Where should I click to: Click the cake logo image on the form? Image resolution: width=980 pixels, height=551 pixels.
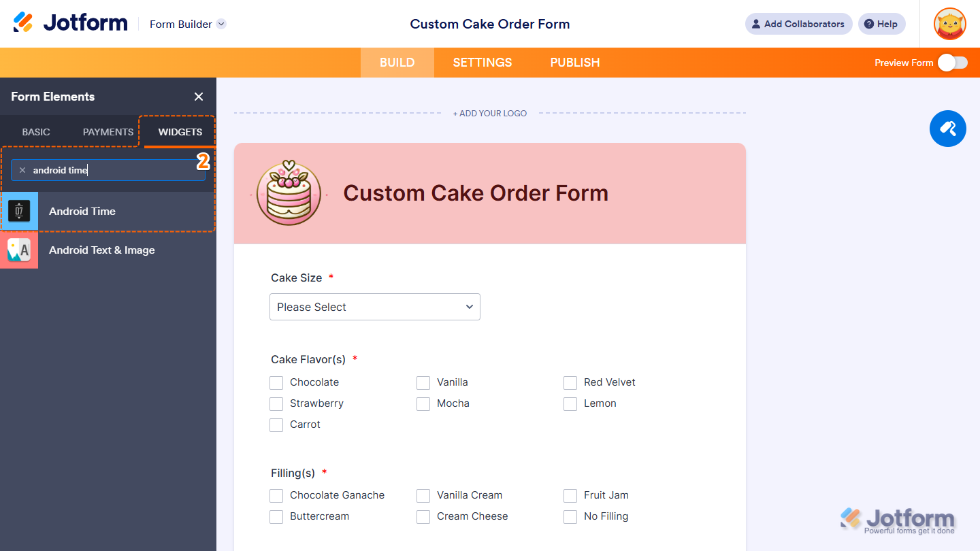[x=289, y=193]
